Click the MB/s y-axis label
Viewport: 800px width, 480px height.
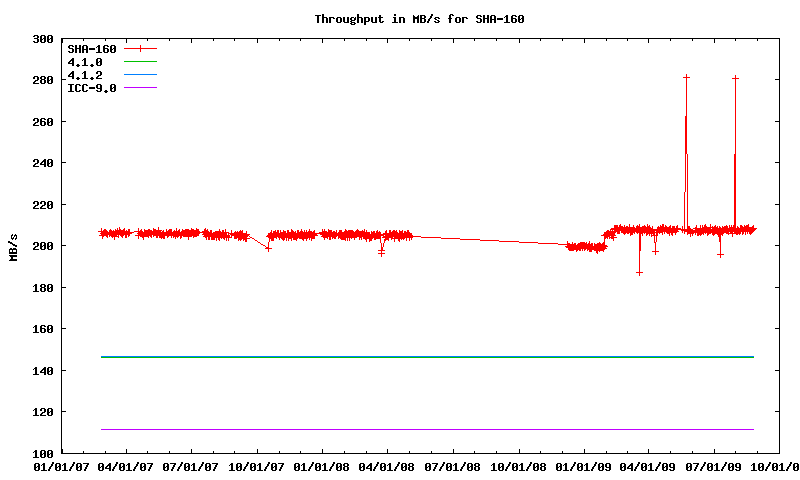[x=13, y=246]
